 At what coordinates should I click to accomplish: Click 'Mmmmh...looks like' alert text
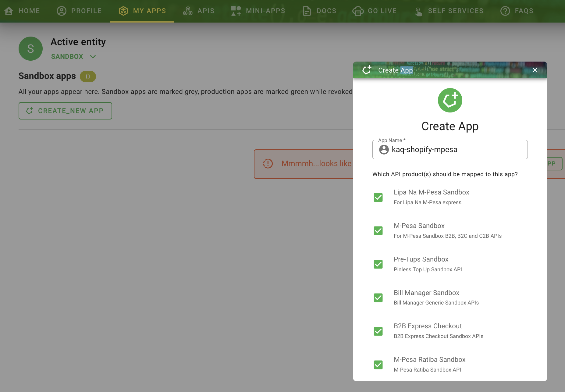[316, 164]
